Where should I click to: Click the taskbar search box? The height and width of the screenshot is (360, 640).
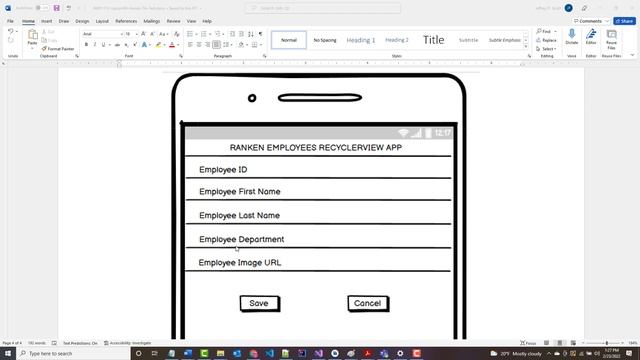(73, 353)
